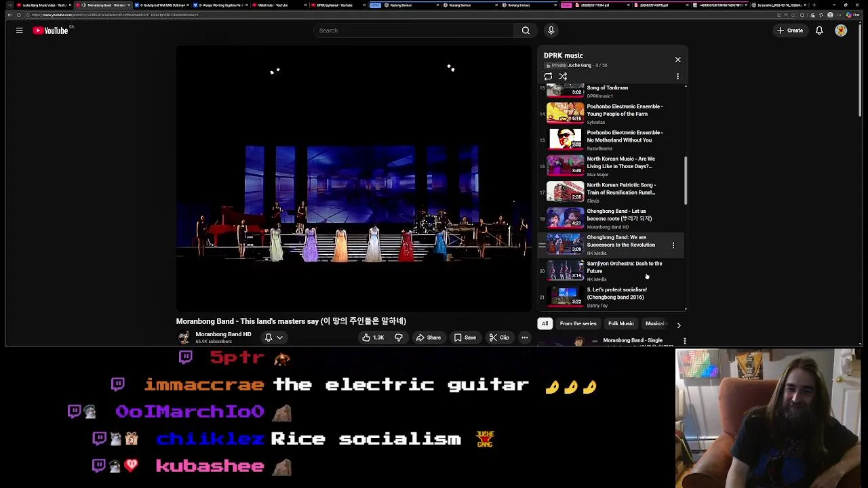
Task: Click the search magnifier button
Action: point(526,30)
